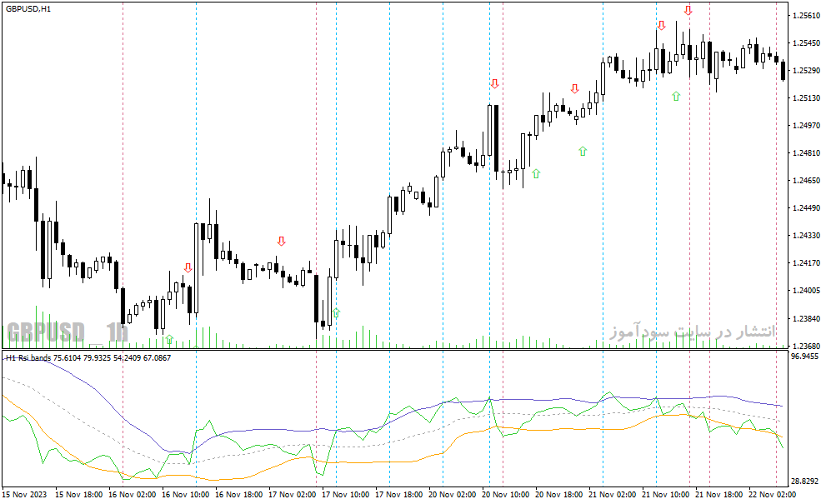Click the 96.9455 indicator scale value
Image resolution: width=826 pixels, height=504 pixels.
[x=805, y=356]
